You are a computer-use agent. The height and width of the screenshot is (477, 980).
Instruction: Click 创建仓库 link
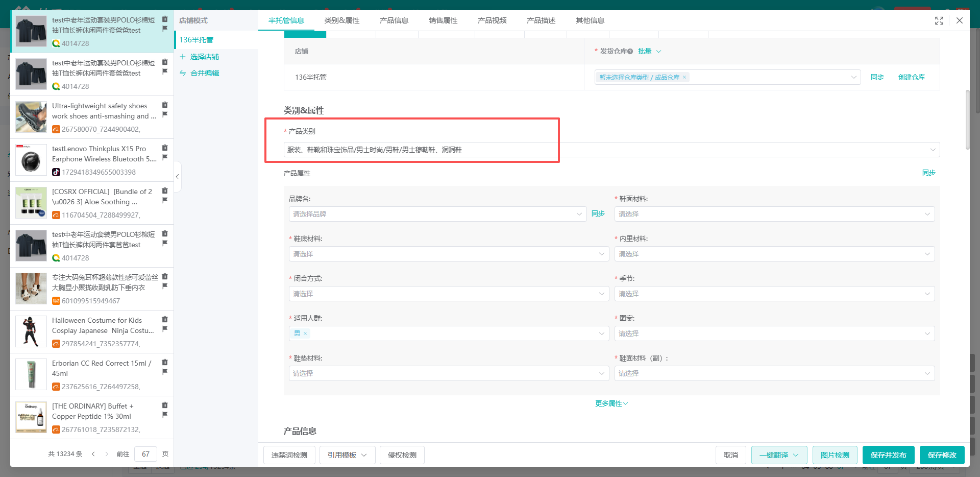pyautogui.click(x=911, y=77)
